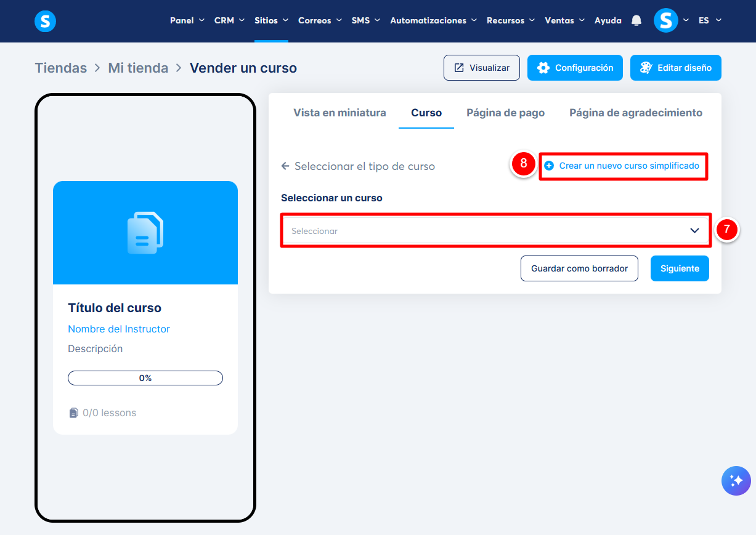Screen dimensions: 756x535
Task: Click the 0% course progress bar
Action: coord(145,378)
